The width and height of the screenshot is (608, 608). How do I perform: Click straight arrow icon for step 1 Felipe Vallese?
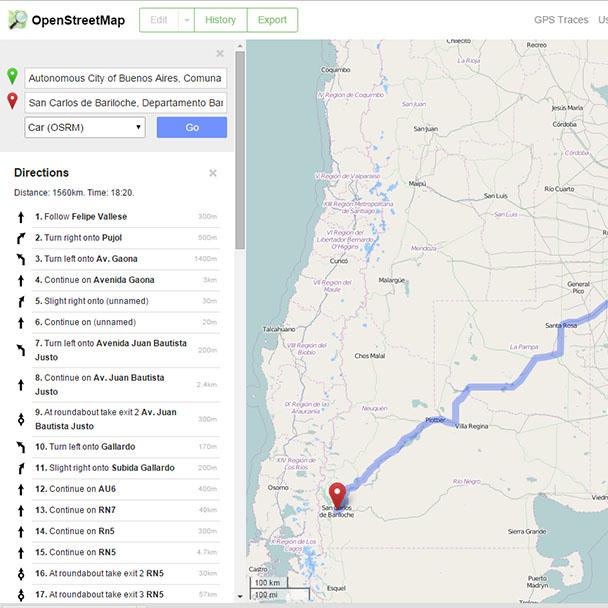coord(21,217)
